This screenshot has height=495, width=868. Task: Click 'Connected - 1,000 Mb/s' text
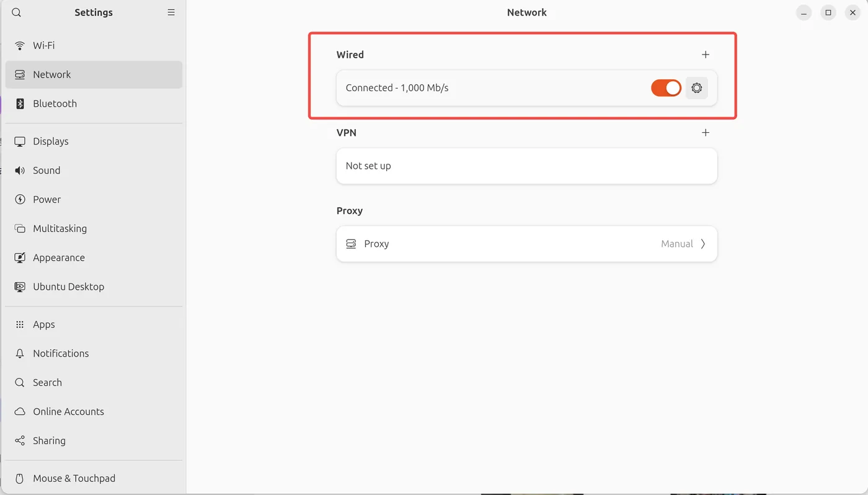[397, 88]
